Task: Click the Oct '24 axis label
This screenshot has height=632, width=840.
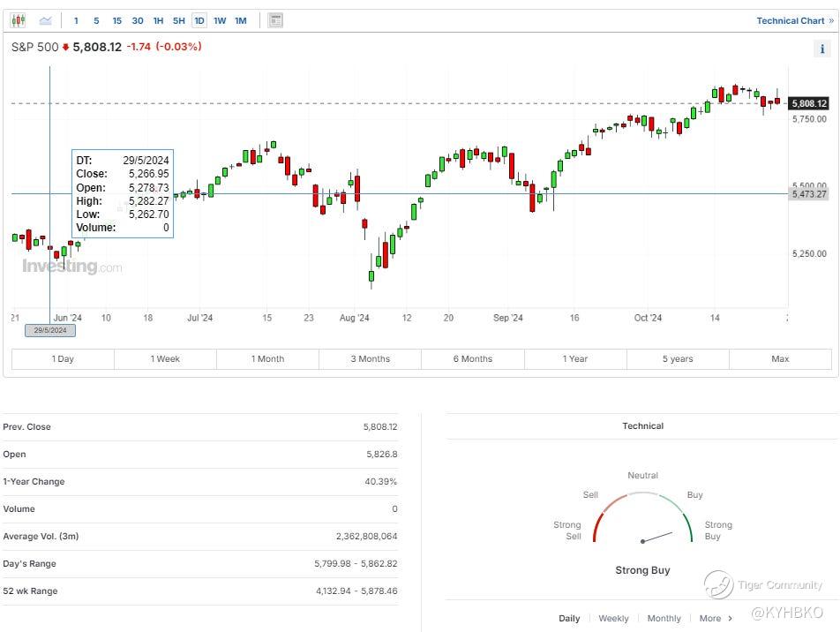Action: coord(648,318)
